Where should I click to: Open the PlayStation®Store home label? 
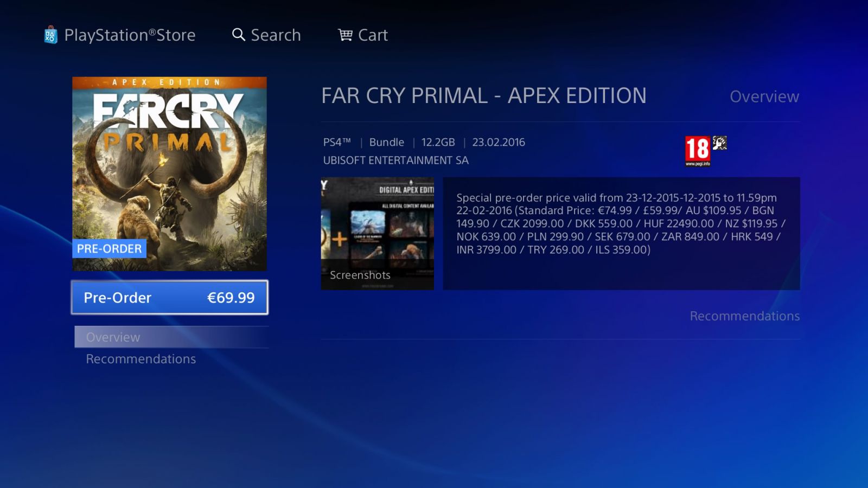(x=130, y=35)
